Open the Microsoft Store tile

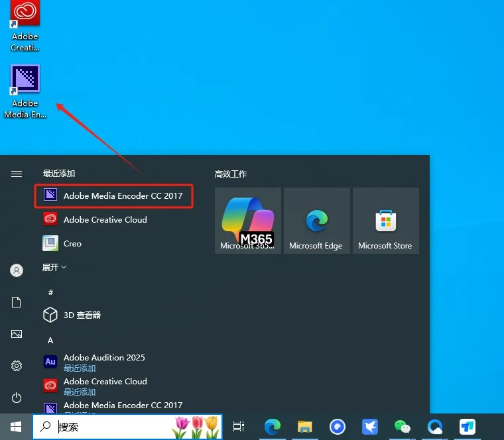(x=386, y=221)
